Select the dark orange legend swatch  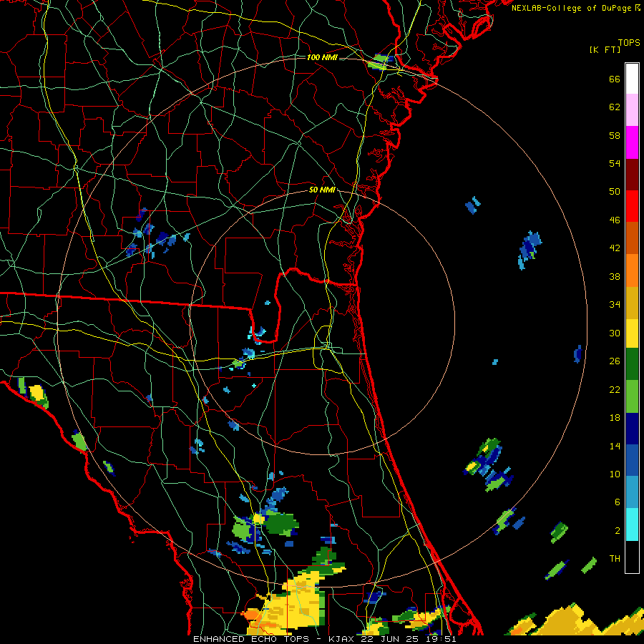coord(632,238)
